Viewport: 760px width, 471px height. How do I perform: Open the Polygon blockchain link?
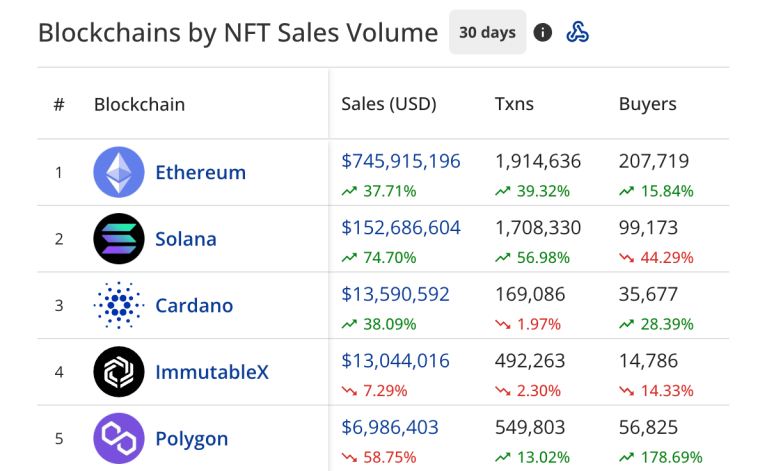coord(191,439)
